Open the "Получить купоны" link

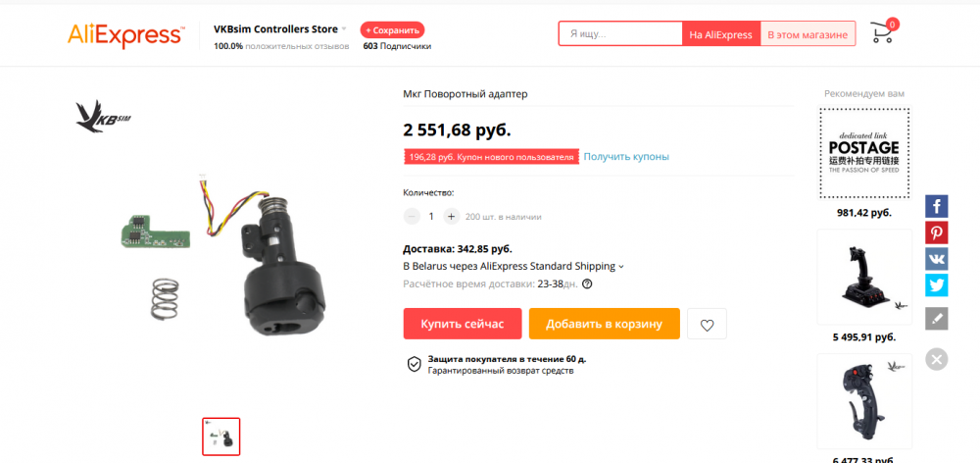pos(626,157)
